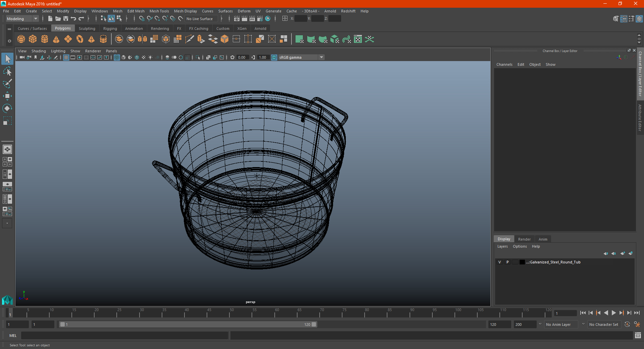Switch to the Sculpting shelf tab
644x349 pixels.
[87, 29]
